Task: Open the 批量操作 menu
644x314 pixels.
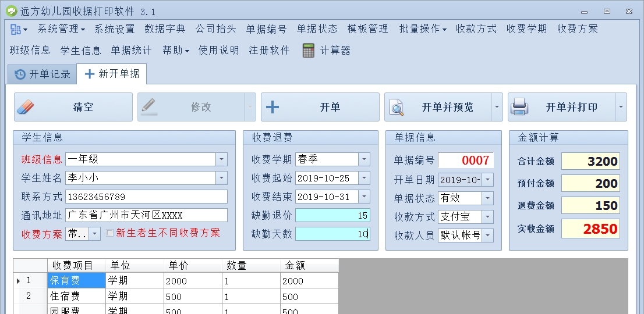Action: pos(423,29)
